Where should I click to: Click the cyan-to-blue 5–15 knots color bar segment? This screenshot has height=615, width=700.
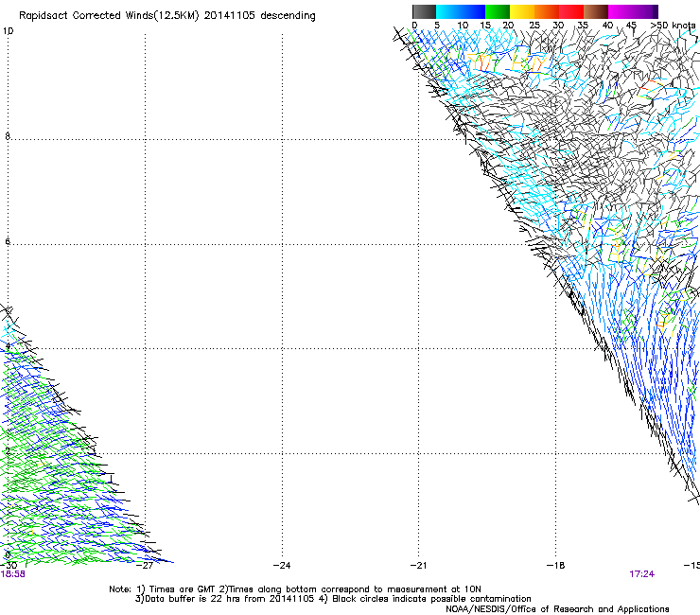[x=461, y=11]
